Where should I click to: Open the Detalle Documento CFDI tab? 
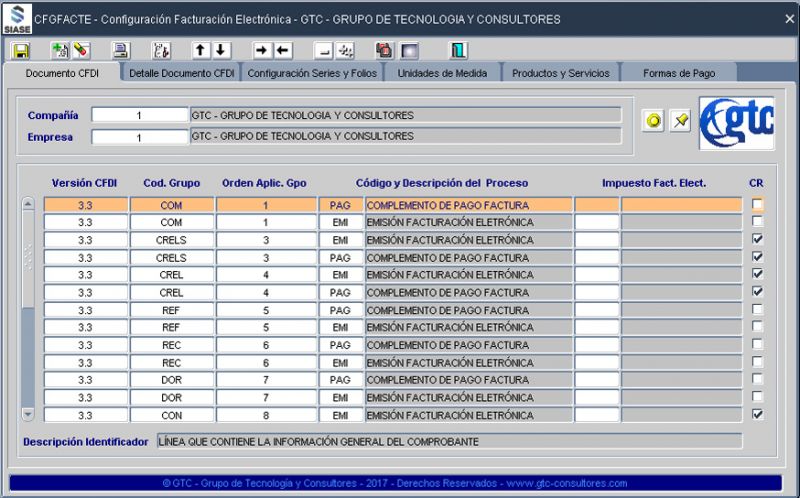[182, 73]
